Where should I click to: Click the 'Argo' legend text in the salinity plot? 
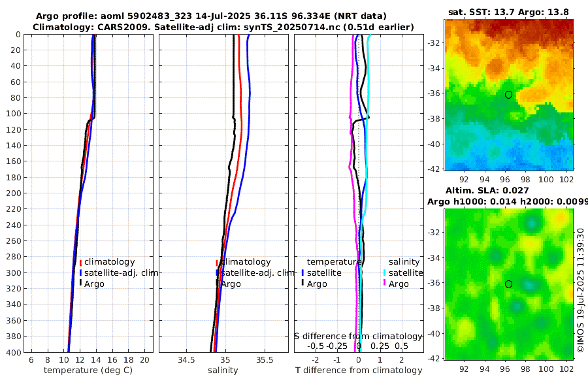click(231, 284)
